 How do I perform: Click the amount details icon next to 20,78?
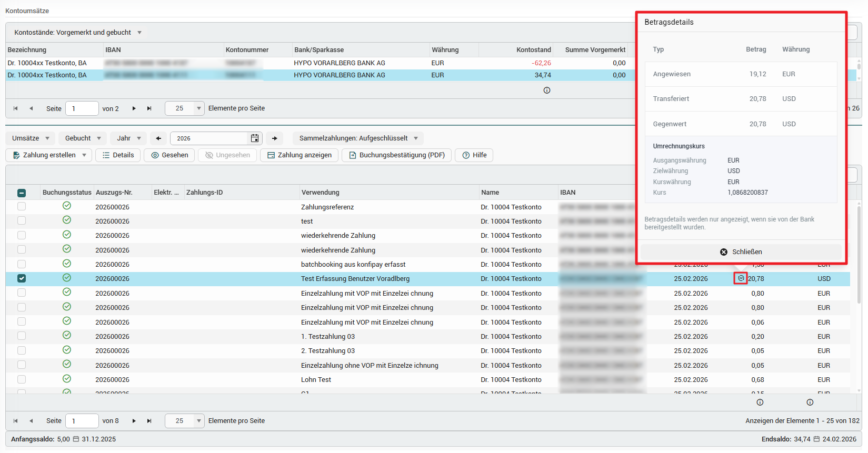pos(741,278)
